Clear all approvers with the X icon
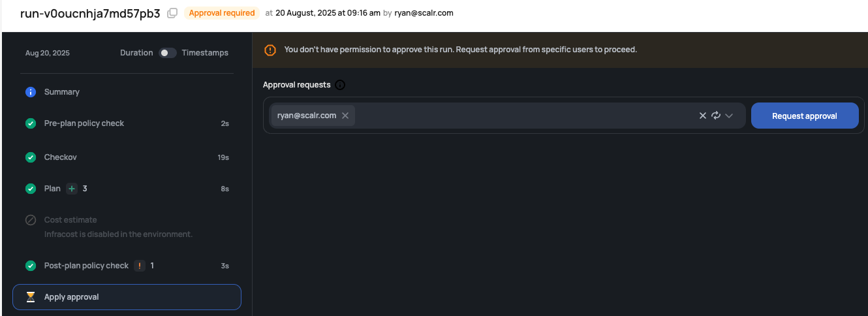Screen dimensions: 868x316 tap(703, 116)
